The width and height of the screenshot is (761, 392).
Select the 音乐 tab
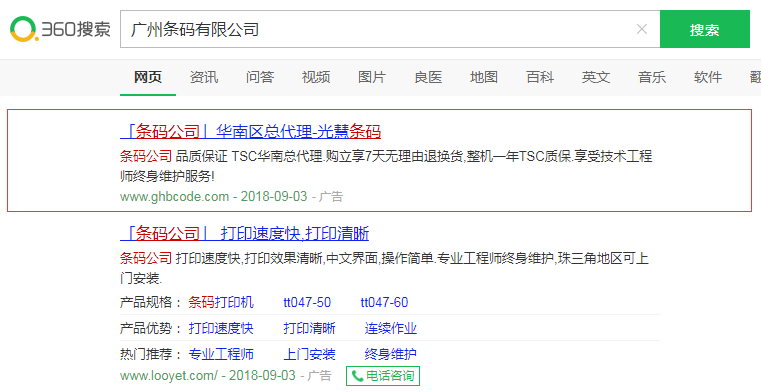652,77
